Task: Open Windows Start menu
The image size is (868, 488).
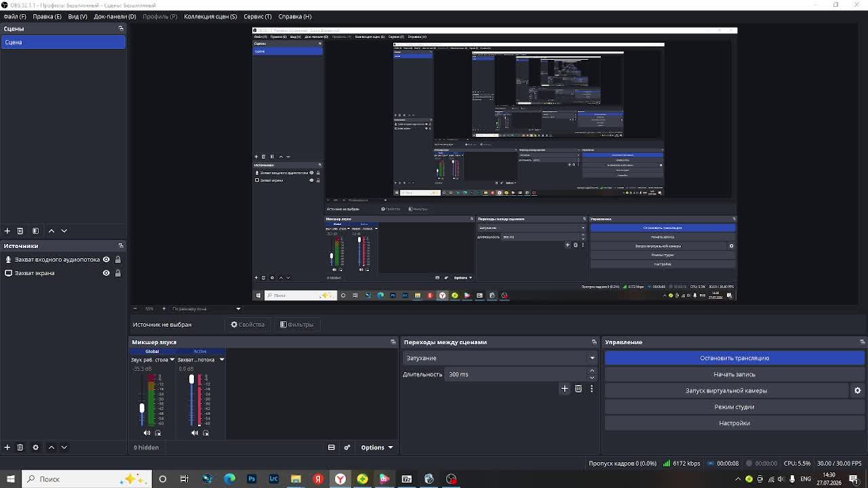Action: tap(10, 479)
